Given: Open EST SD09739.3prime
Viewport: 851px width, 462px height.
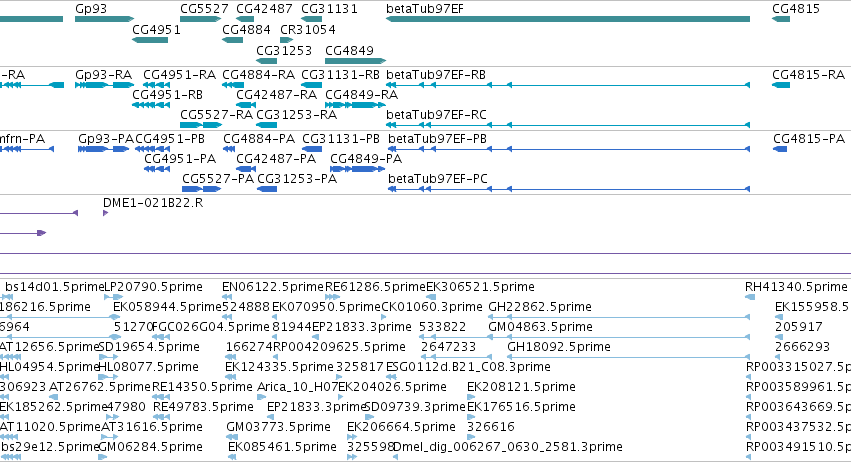Looking at the screenshot, I should click(x=369, y=417).
